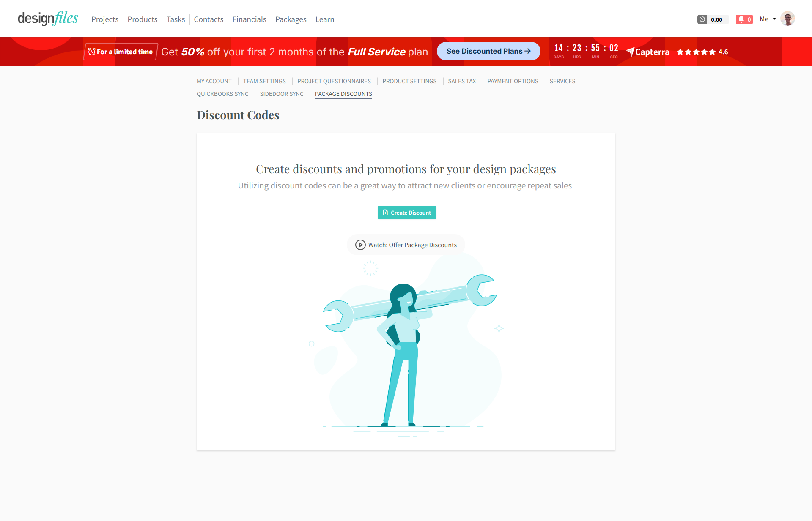Open the Financials menu

(249, 19)
